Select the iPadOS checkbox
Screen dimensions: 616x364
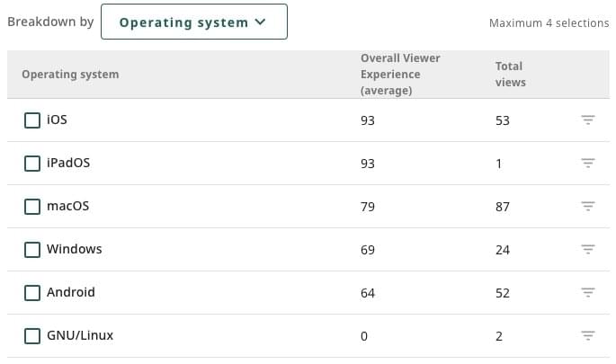tap(32, 164)
